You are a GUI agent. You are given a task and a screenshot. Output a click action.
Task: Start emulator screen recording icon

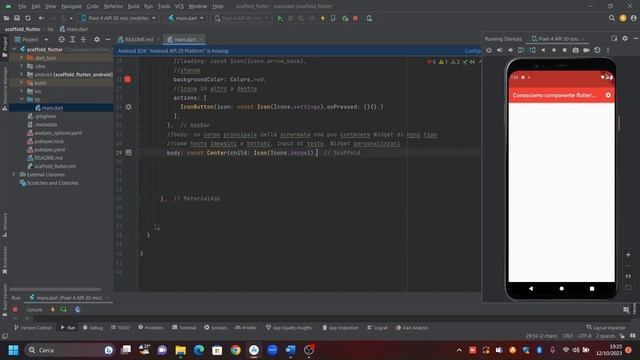586,50
